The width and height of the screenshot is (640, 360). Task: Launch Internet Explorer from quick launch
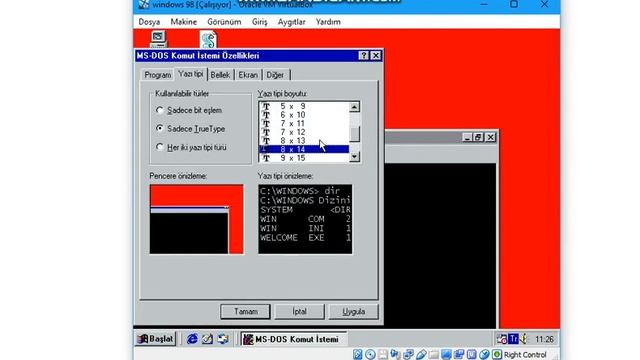pos(192,339)
